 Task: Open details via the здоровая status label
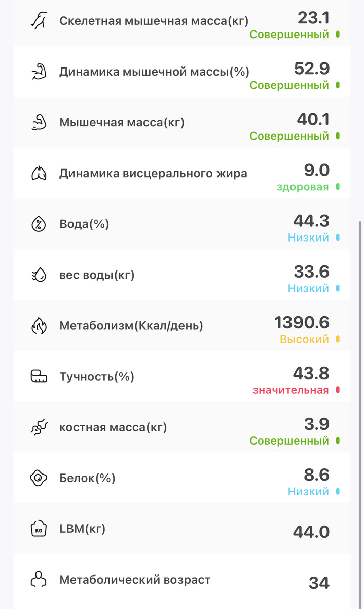[x=303, y=187]
